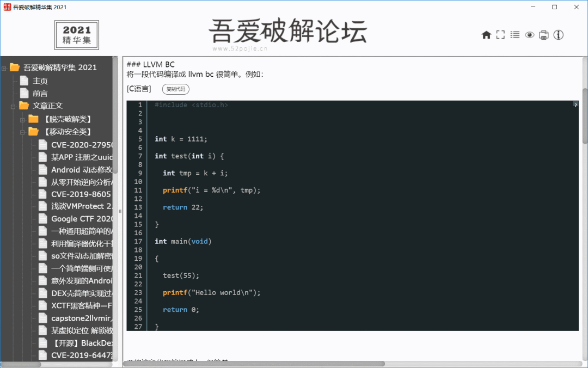Click the 2021 精华集 logo

(x=77, y=35)
